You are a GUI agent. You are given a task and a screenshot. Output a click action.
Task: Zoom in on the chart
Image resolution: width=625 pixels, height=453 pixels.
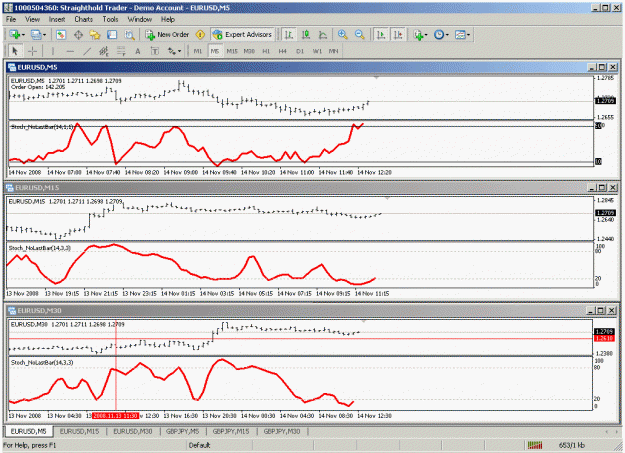pyautogui.click(x=342, y=35)
